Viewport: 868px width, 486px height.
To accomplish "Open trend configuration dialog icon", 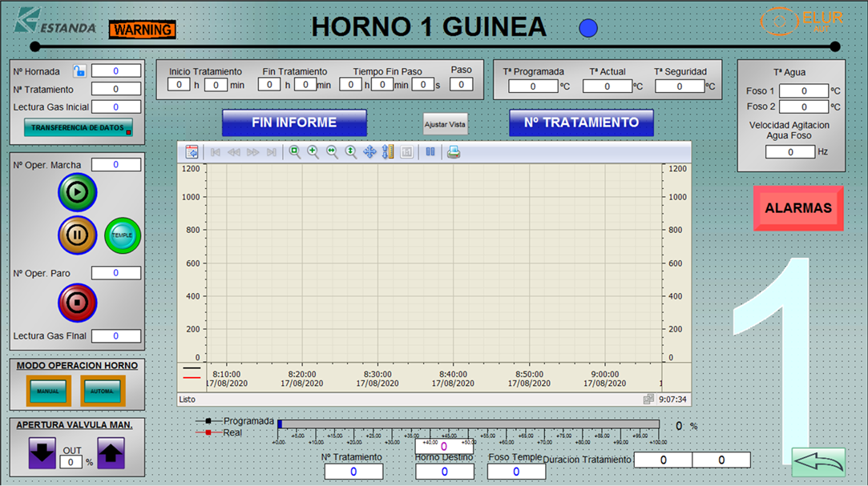I will point(192,152).
